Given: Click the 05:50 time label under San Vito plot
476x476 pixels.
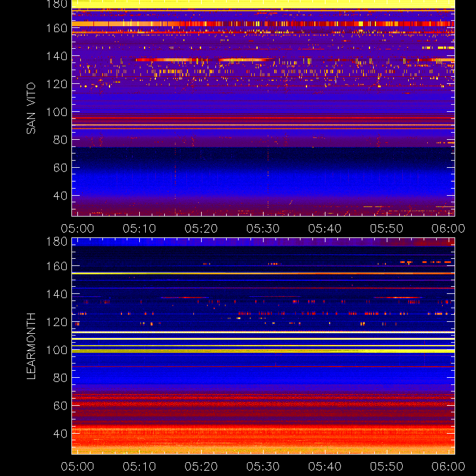Looking at the screenshot, I should [387, 228].
